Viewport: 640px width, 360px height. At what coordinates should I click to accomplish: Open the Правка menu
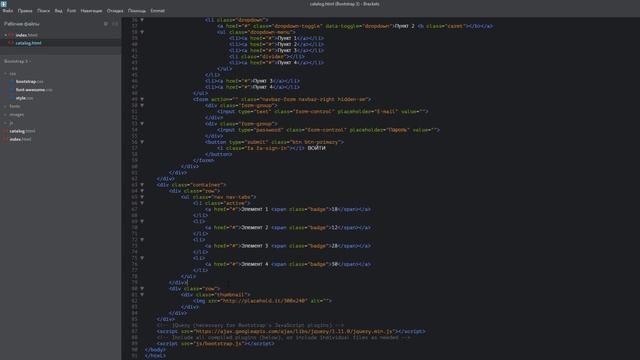25,11
